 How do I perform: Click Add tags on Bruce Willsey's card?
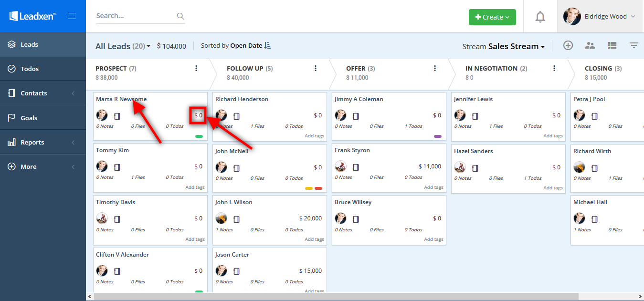pos(433,239)
